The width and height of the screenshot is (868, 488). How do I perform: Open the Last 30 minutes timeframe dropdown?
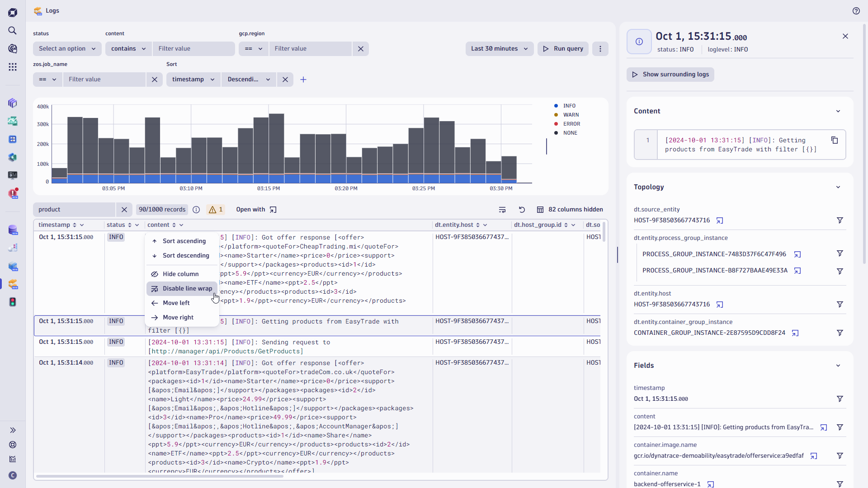point(499,48)
